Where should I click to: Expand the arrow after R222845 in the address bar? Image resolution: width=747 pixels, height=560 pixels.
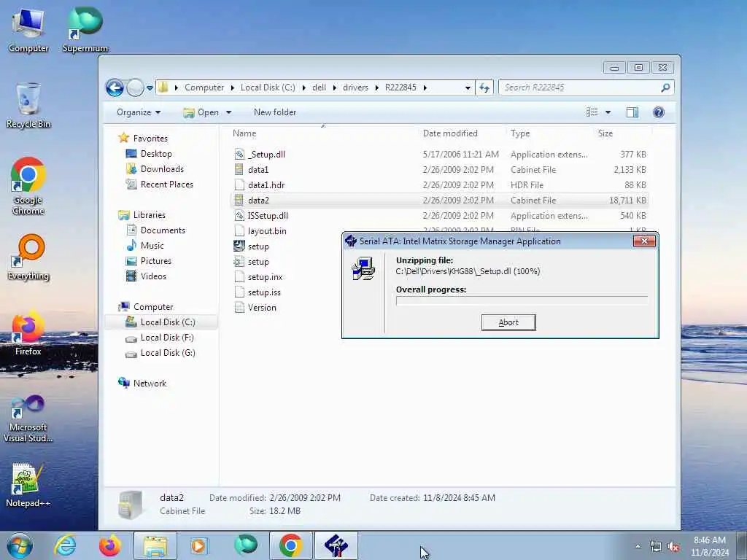tap(425, 87)
